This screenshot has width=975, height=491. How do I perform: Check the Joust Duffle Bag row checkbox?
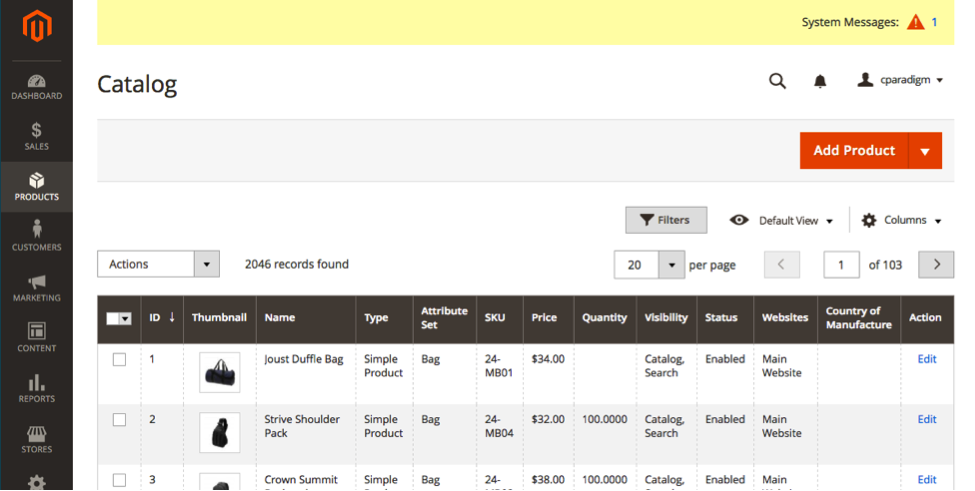pyautogui.click(x=119, y=360)
